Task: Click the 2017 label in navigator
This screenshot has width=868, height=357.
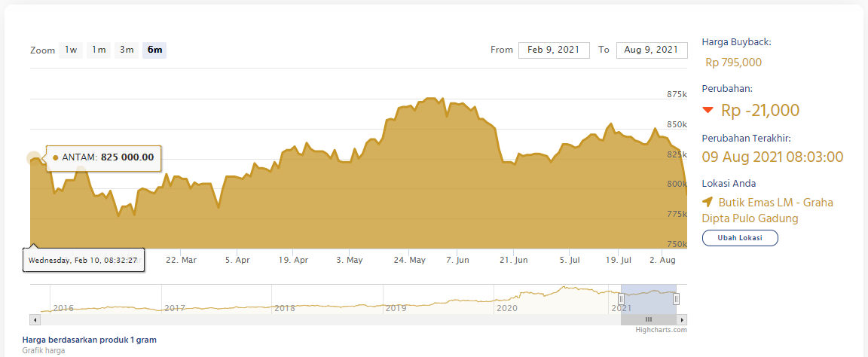Action: click(174, 308)
